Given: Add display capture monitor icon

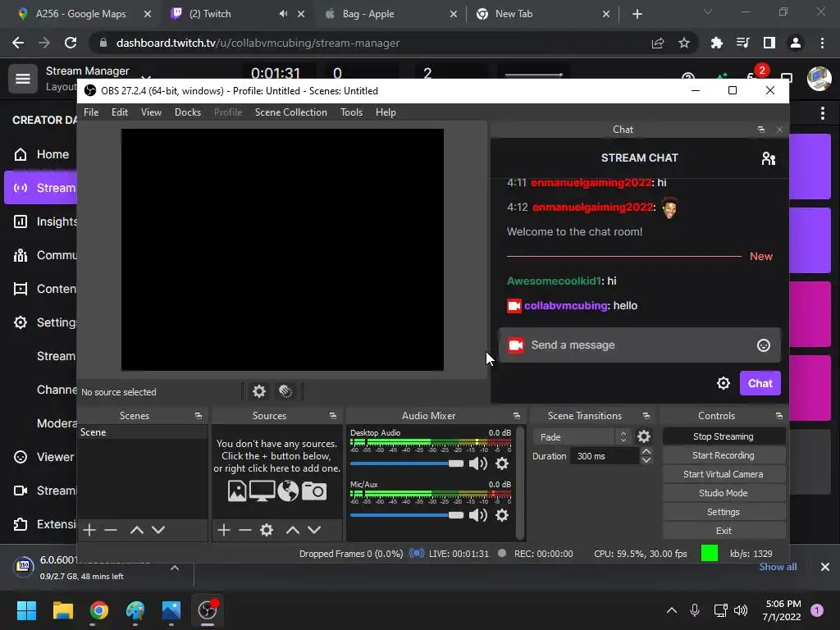Looking at the screenshot, I should [262, 491].
